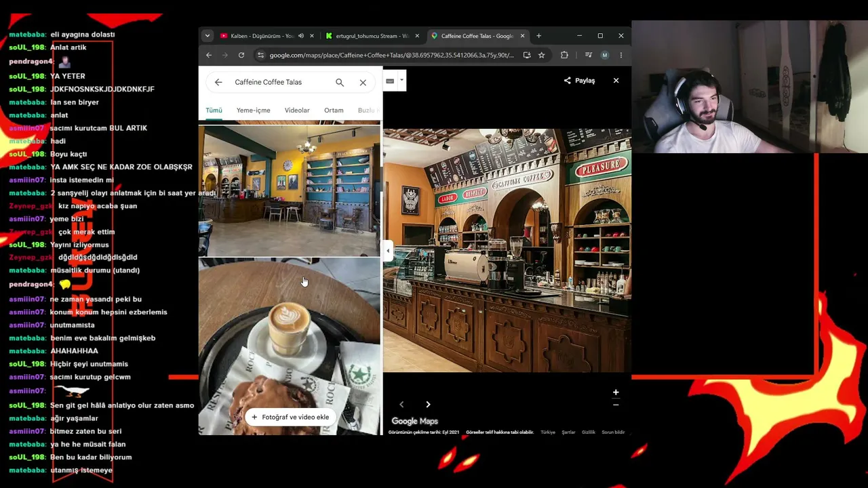The width and height of the screenshot is (868, 488).
Task: Collapse the side panel with the arrow
Action: pos(388,251)
